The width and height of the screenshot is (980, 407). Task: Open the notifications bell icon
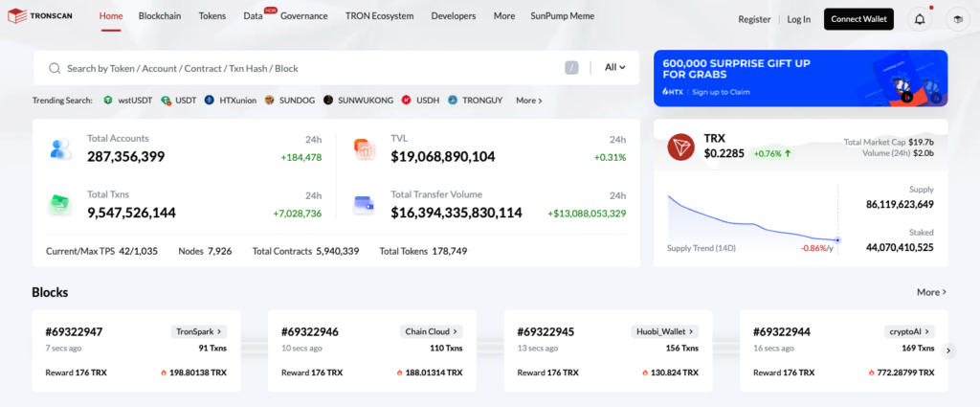(920, 19)
